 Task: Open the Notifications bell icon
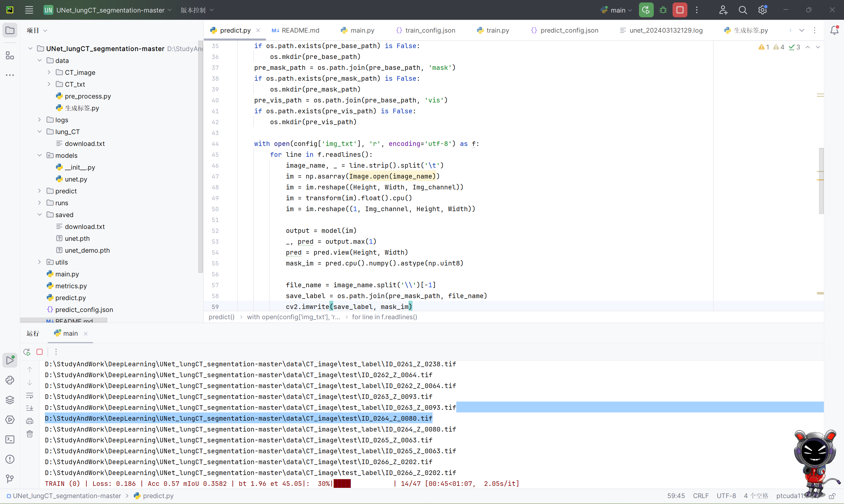click(834, 30)
